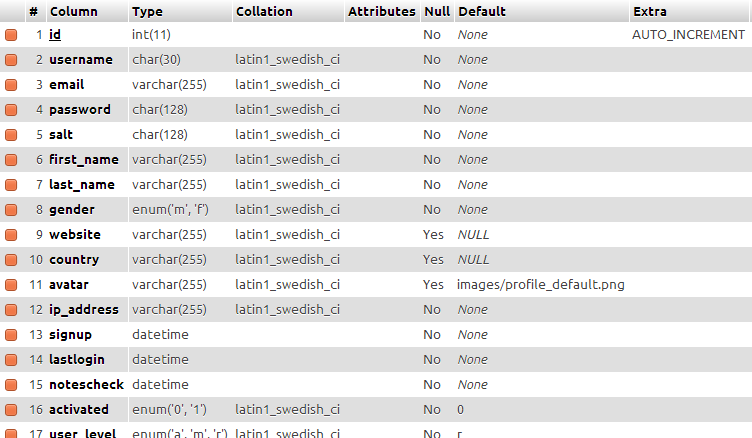Click the AUTO_INCREMENT extra value

point(688,35)
